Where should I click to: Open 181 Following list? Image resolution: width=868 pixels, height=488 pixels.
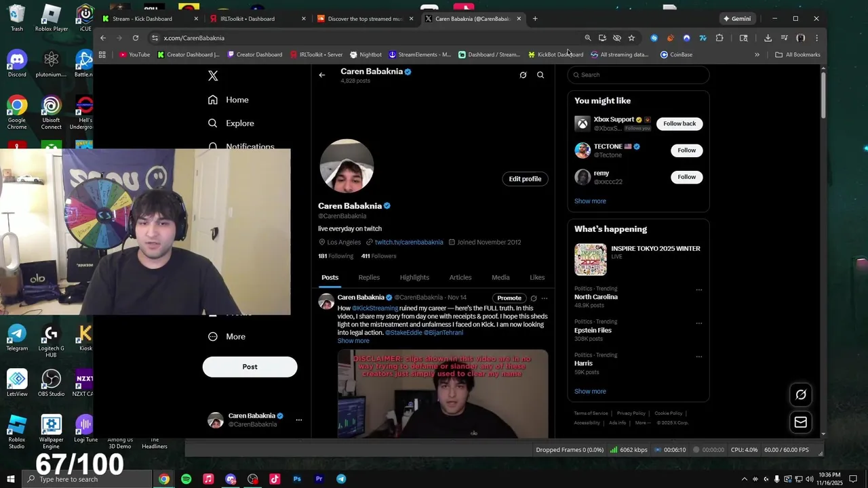click(336, 256)
